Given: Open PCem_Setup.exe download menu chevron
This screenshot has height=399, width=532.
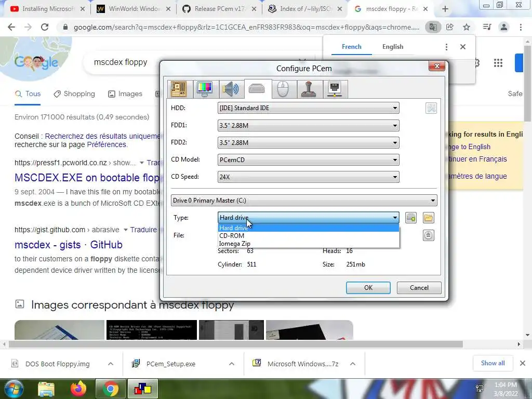Looking at the screenshot, I should [231, 364].
